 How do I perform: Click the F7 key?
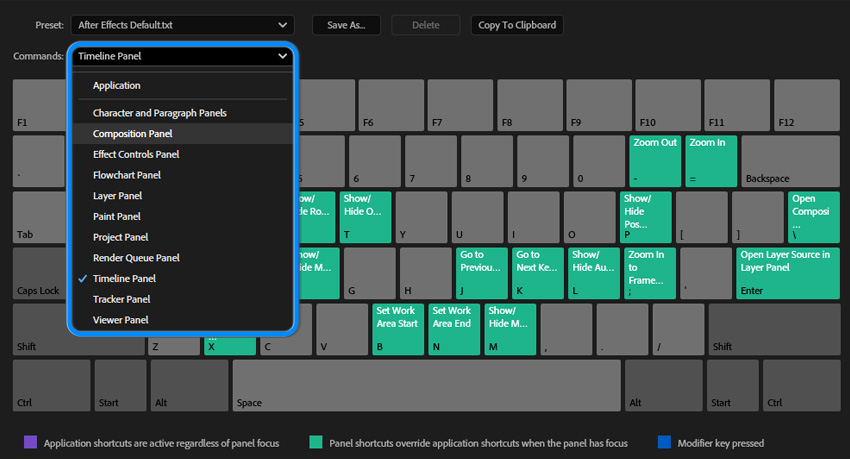460,105
